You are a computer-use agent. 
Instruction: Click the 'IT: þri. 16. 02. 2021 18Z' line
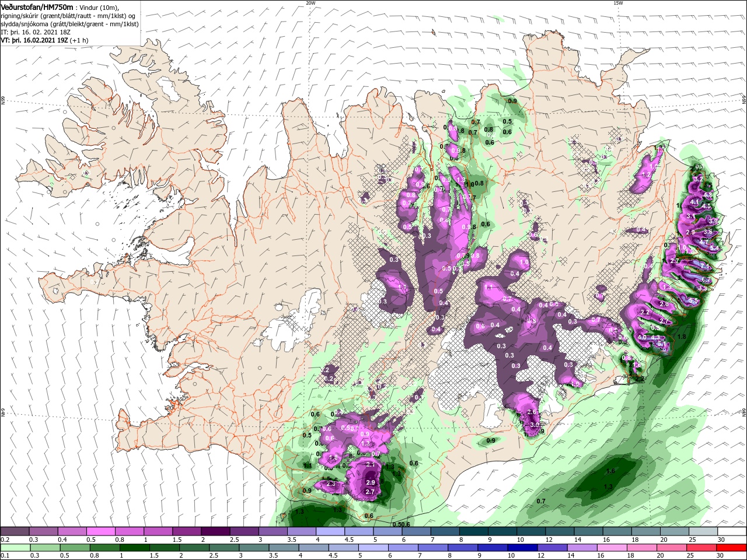[36, 32]
